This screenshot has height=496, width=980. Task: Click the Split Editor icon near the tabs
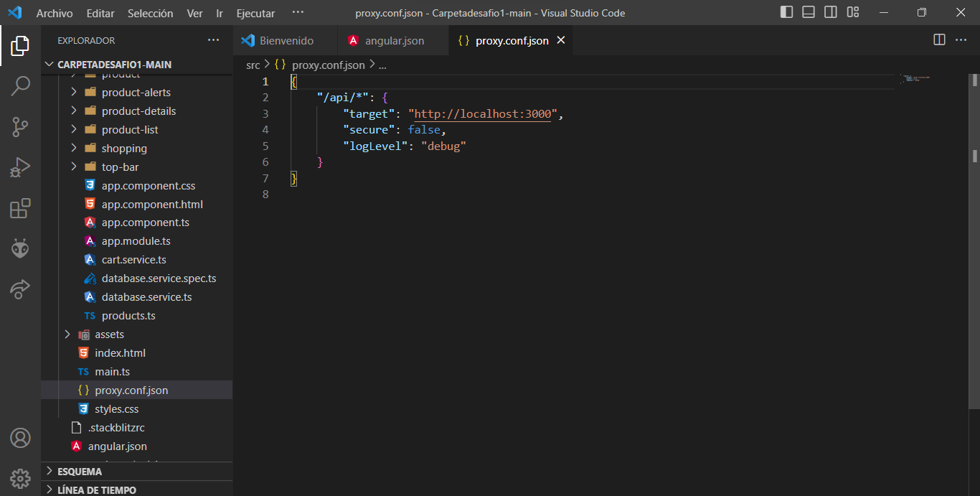[939, 41]
